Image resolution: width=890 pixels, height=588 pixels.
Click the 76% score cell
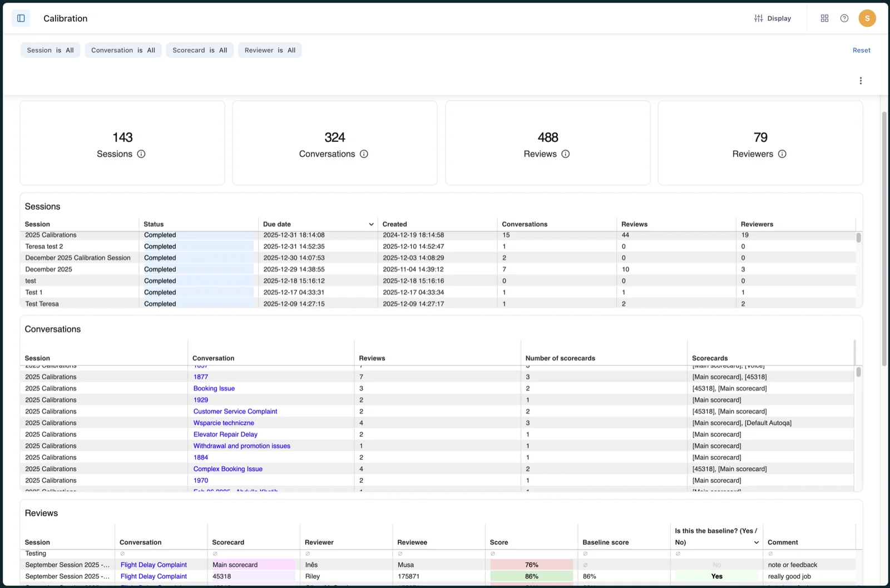(x=531, y=565)
